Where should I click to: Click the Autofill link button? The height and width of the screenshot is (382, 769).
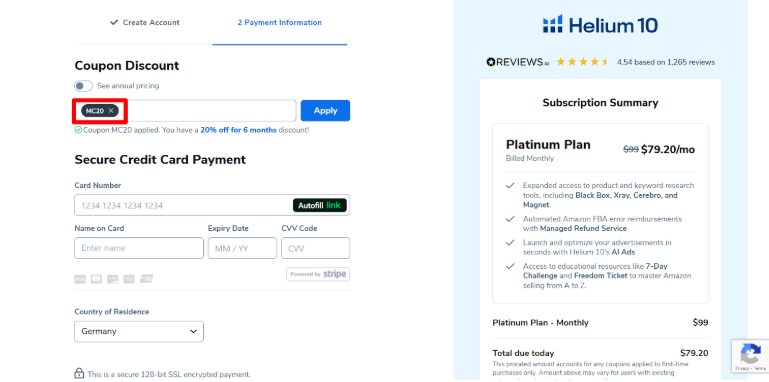coord(320,205)
